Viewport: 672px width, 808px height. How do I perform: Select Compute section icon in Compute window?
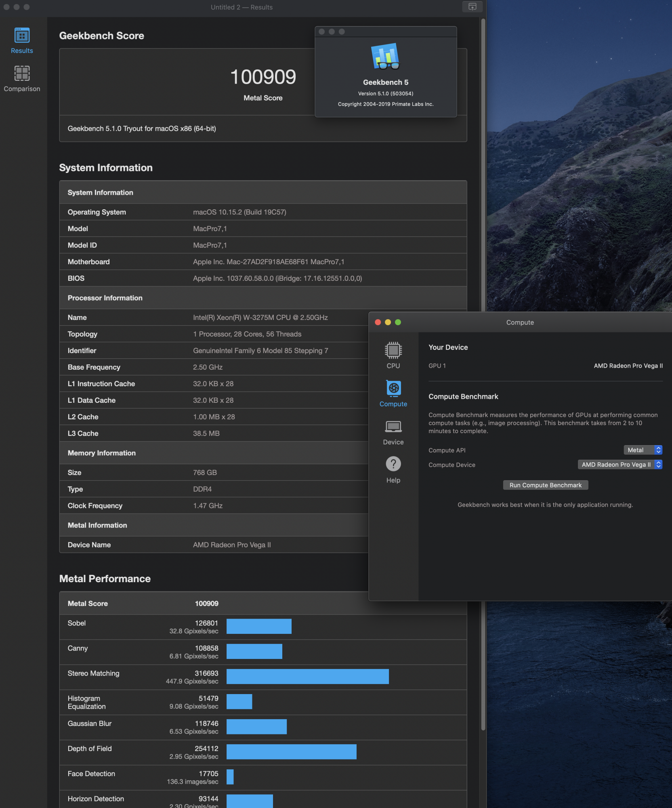coord(393,388)
